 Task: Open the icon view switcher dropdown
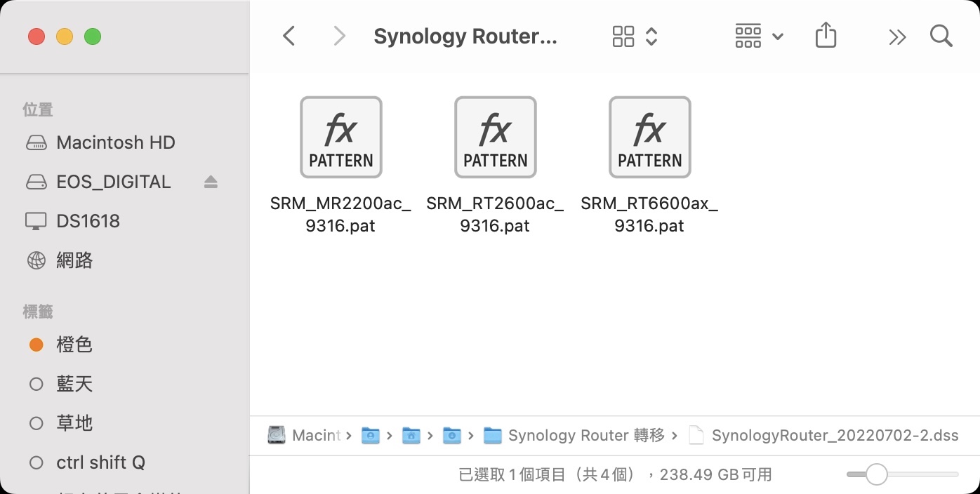pos(635,36)
